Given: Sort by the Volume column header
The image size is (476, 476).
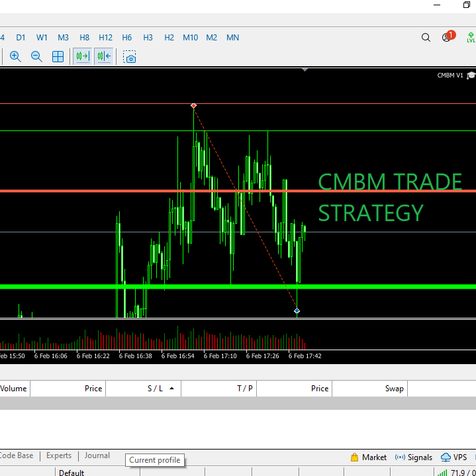Looking at the screenshot, I should tap(13, 389).
